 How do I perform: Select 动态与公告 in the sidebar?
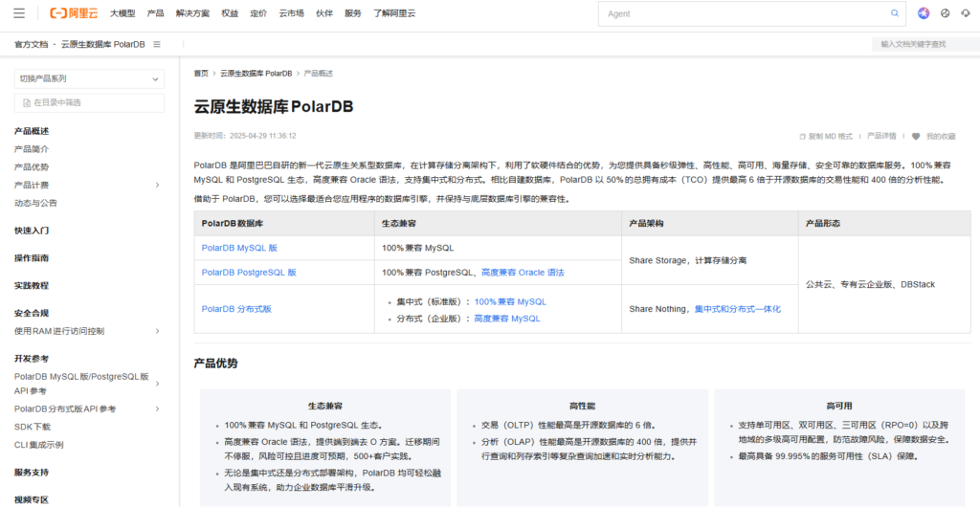pyautogui.click(x=35, y=203)
